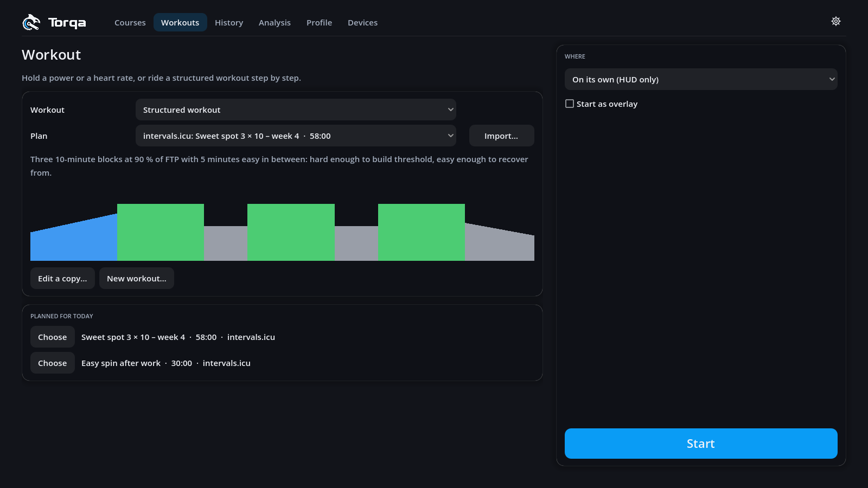Click the Workout page heading
Image resolution: width=868 pixels, height=488 pixels.
(52, 55)
